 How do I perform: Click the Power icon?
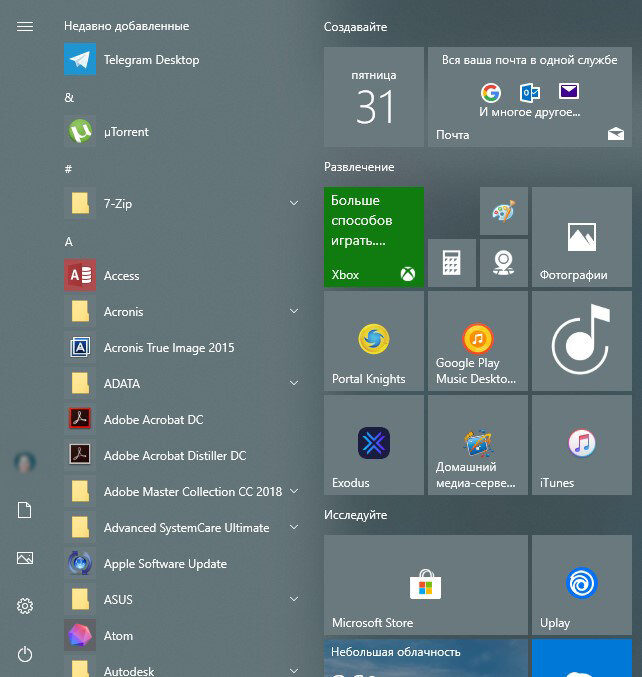(x=25, y=654)
